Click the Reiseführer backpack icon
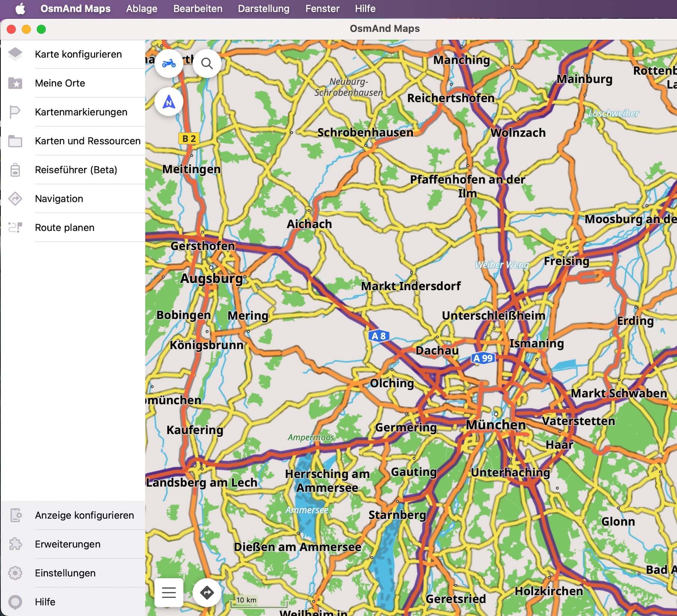 pos(15,170)
